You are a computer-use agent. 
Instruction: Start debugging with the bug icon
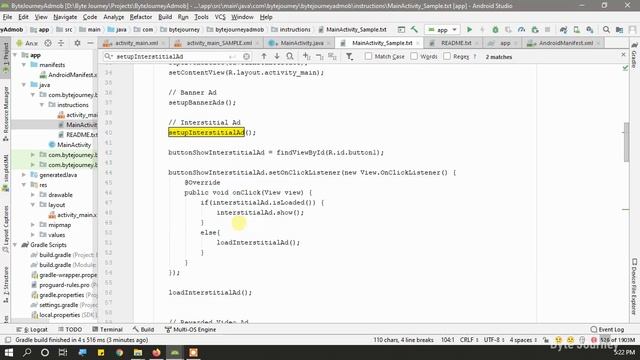point(495,29)
